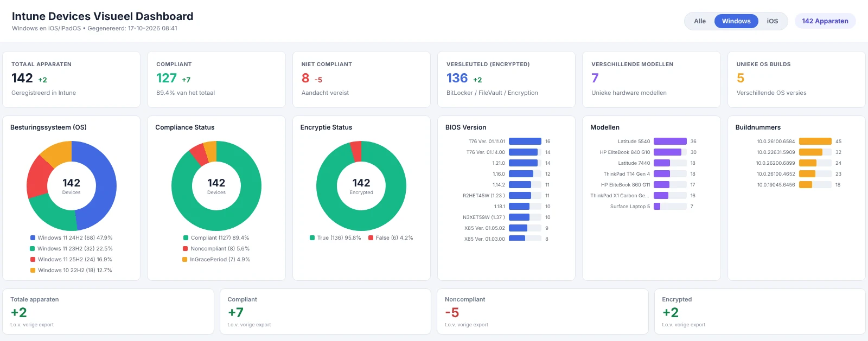Click the Compliance Status chart title
The height and width of the screenshot is (341, 868).
185,127
